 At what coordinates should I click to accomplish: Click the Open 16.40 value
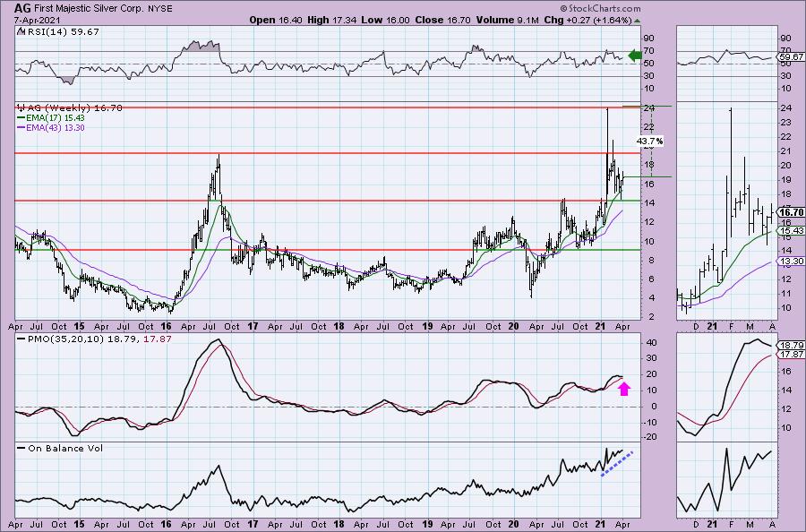click(277, 20)
